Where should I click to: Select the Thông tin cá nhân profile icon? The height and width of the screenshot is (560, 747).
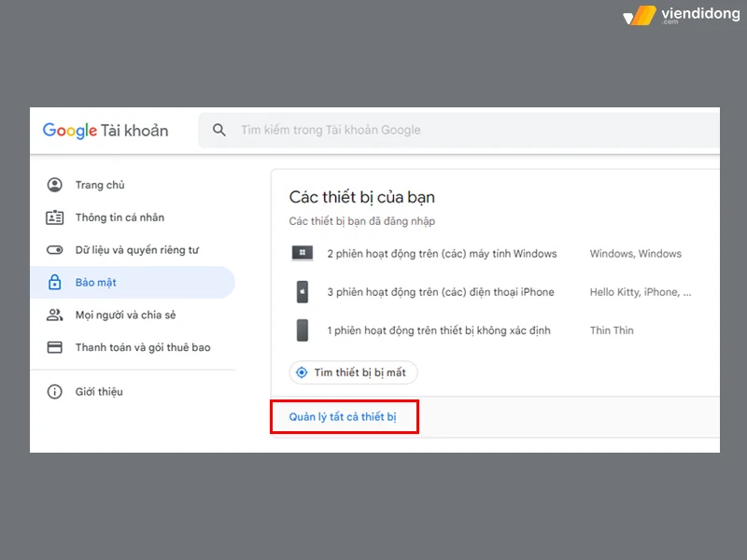click(x=56, y=217)
